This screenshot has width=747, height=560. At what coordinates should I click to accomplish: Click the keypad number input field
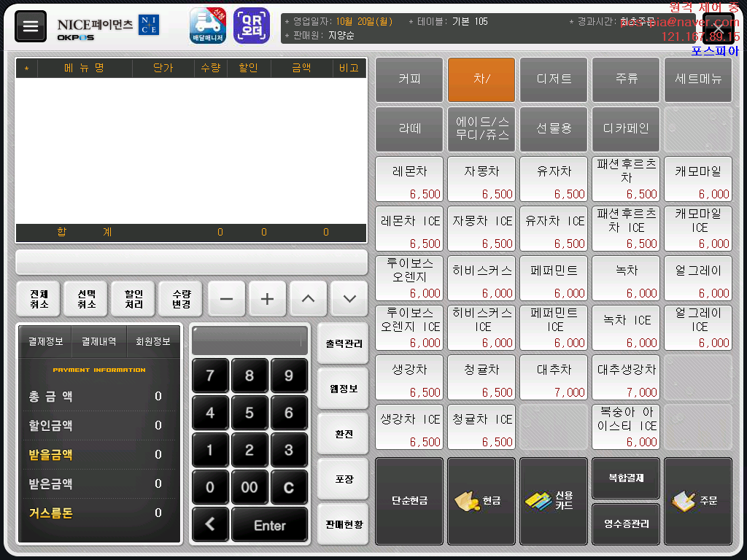point(249,340)
